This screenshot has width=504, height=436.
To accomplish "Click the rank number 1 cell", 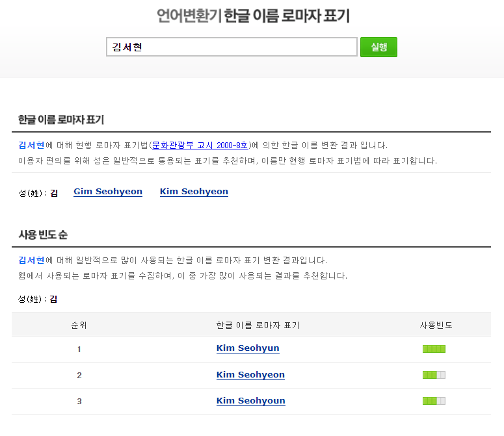I will (79, 350).
